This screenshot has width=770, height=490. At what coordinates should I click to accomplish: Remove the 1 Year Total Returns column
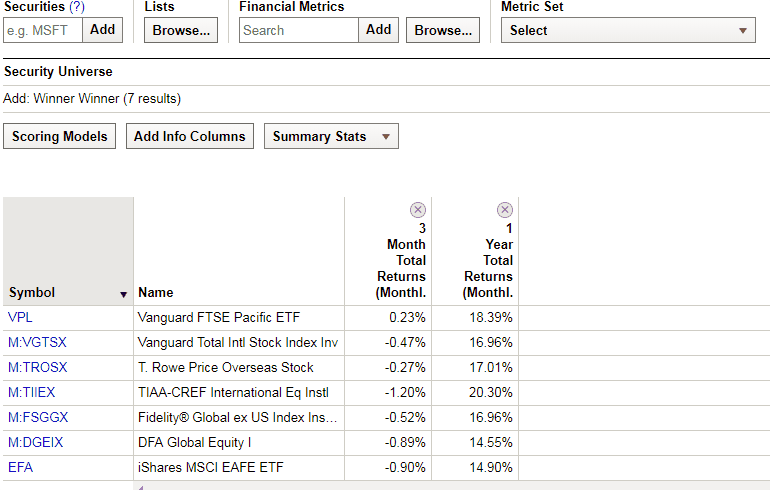click(505, 210)
